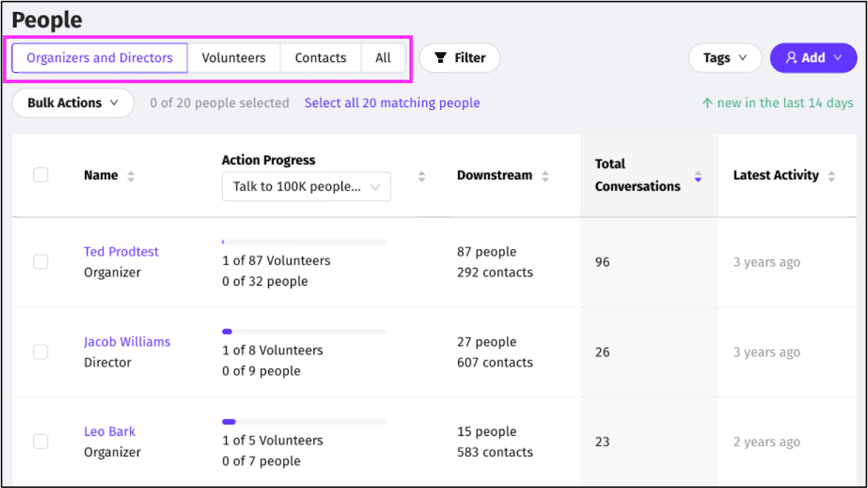The width and height of the screenshot is (868, 488).
Task: Check the box for Ted Prodtest
Action: pos(41,262)
